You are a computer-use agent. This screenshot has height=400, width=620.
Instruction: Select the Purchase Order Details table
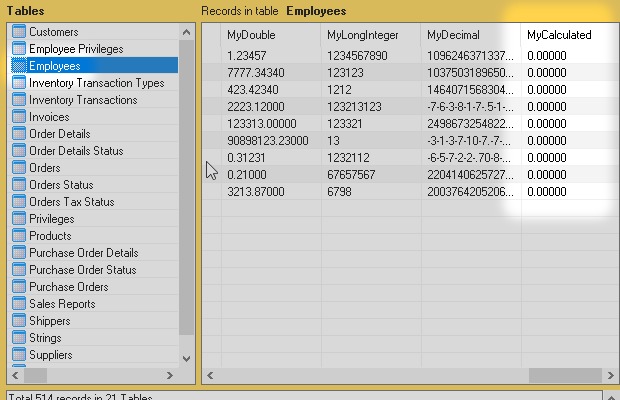[83, 253]
